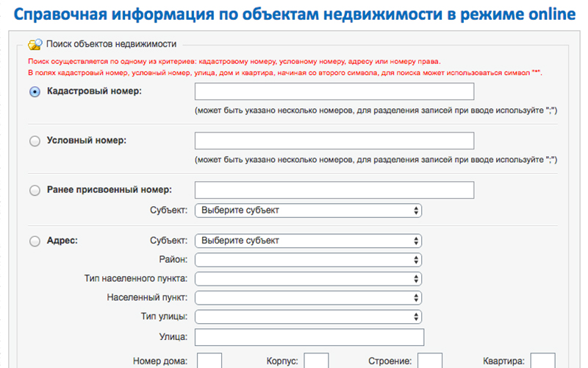The height and width of the screenshot is (368, 588).
Task: Click the Кадастровый номер input field
Action: point(334,91)
